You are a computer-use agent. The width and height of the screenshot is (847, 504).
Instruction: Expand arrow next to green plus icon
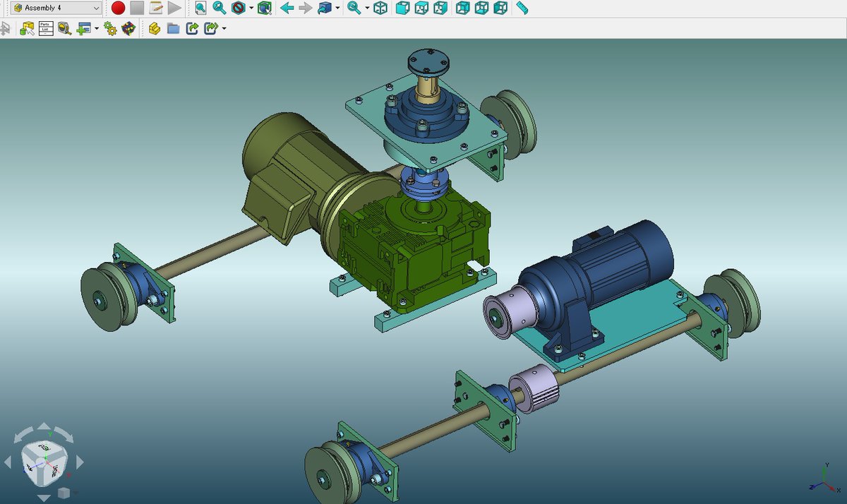point(97,29)
